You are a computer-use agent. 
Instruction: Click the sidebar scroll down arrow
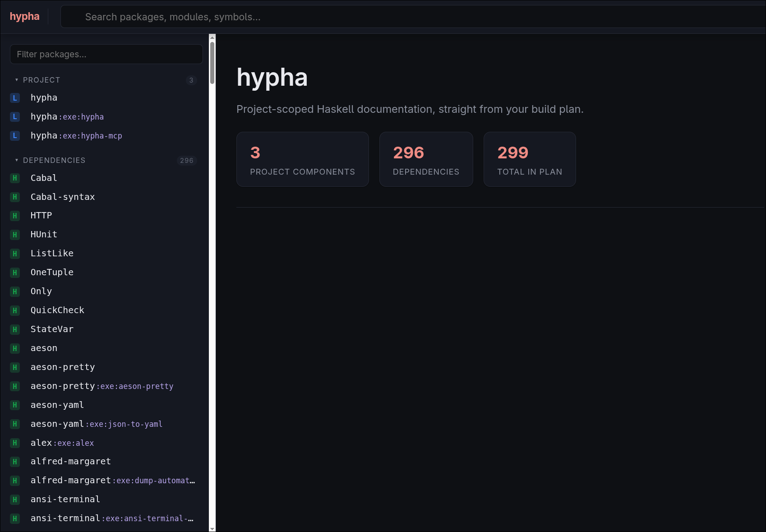click(x=212, y=528)
